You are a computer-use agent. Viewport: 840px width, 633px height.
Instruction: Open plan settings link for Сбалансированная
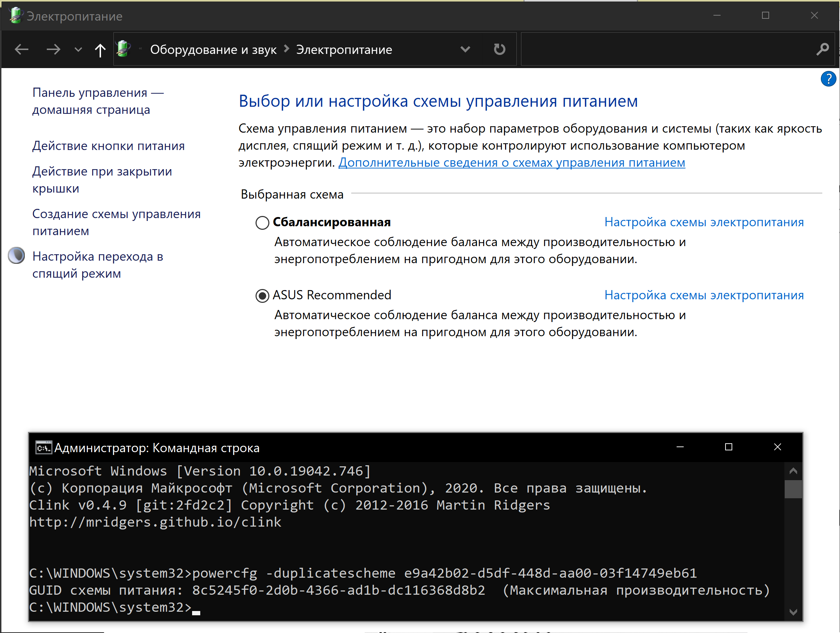[704, 222]
